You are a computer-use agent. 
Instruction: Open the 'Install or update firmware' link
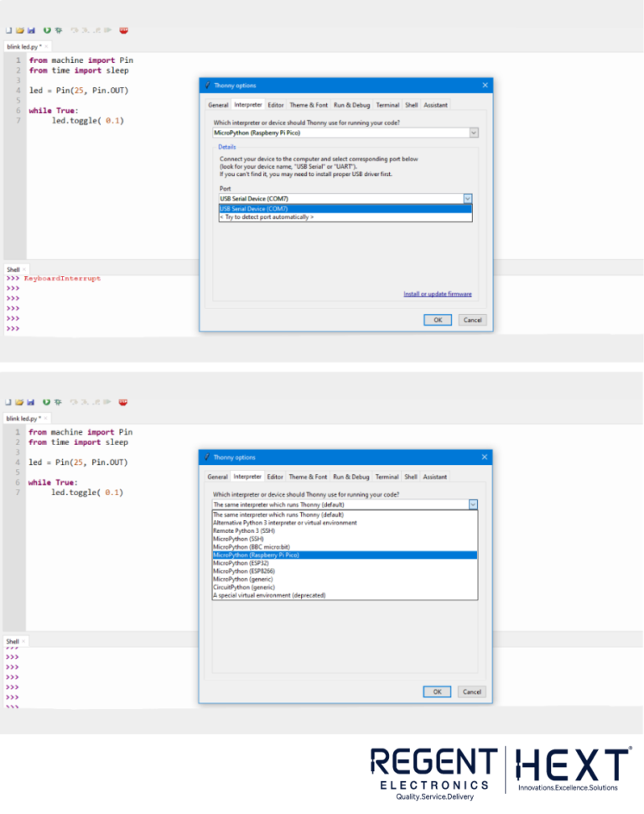pyautogui.click(x=437, y=295)
